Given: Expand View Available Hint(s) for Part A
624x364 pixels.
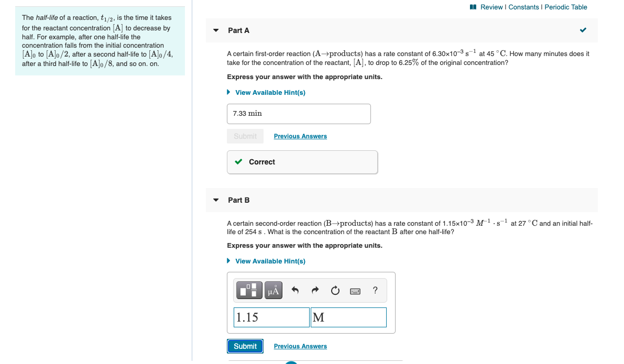Looking at the screenshot, I should coord(270,92).
